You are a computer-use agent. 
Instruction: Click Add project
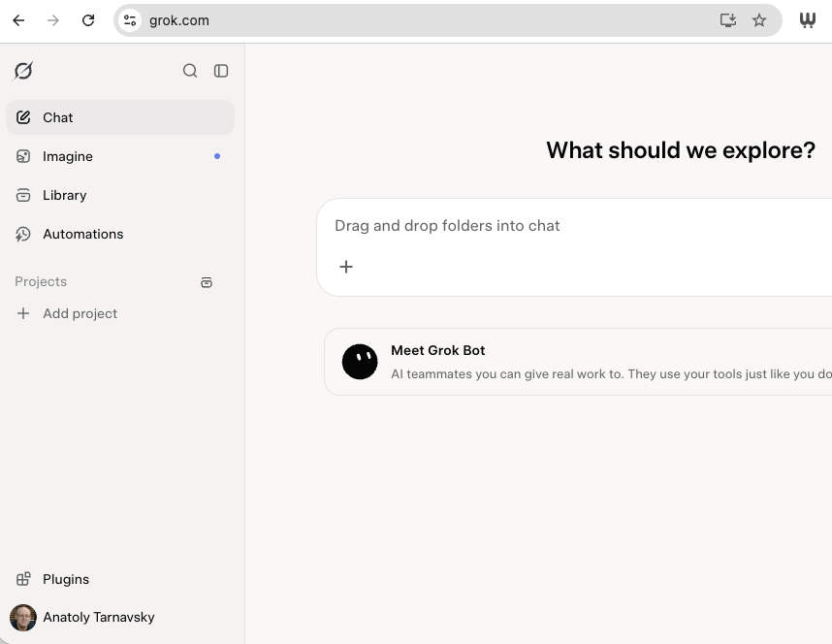coord(120,313)
